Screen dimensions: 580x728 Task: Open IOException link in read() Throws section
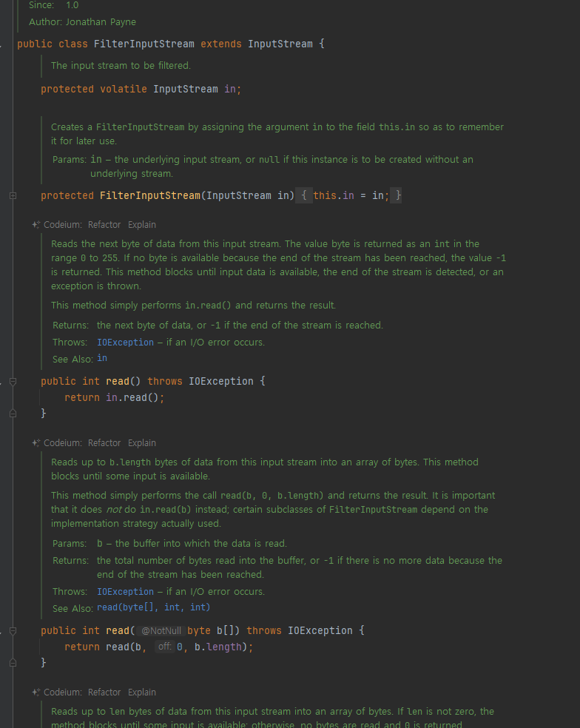pos(125,343)
